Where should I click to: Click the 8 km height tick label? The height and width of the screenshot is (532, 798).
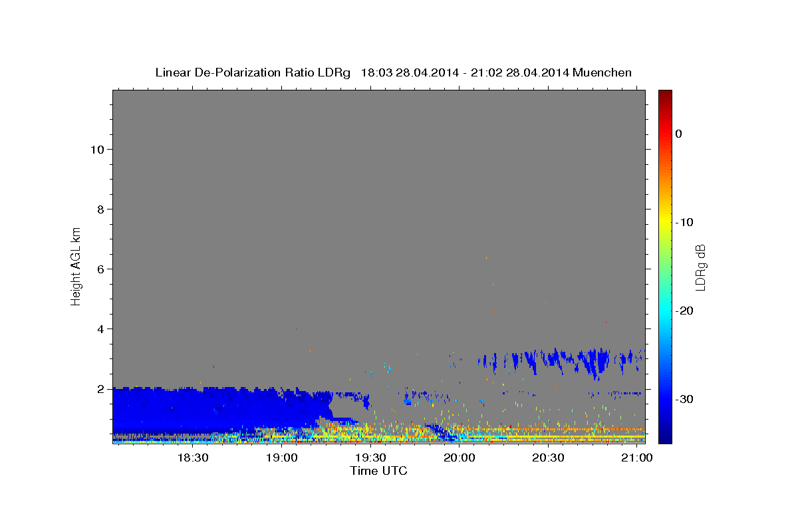pos(99,209)
